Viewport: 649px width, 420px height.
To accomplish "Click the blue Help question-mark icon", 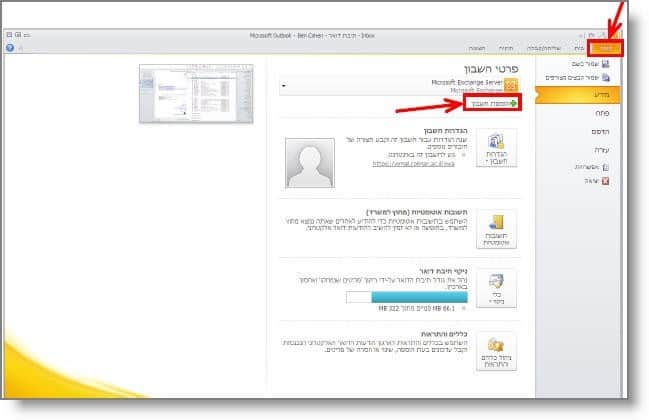I will 10,48.
